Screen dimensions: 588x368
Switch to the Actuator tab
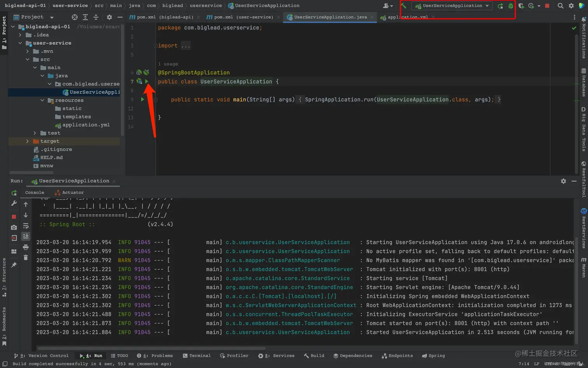tap(69, 192)
